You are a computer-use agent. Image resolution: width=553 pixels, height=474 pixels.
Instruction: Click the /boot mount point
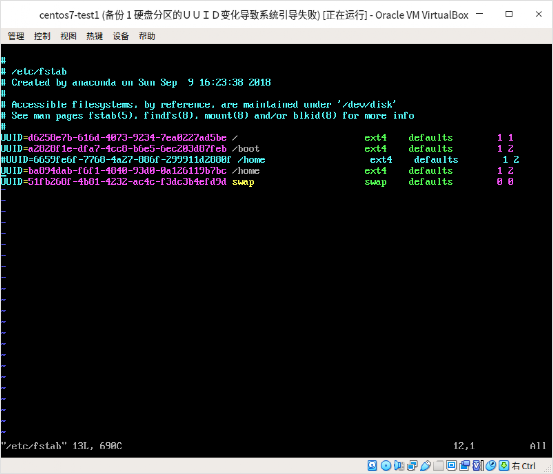point(246,148)
